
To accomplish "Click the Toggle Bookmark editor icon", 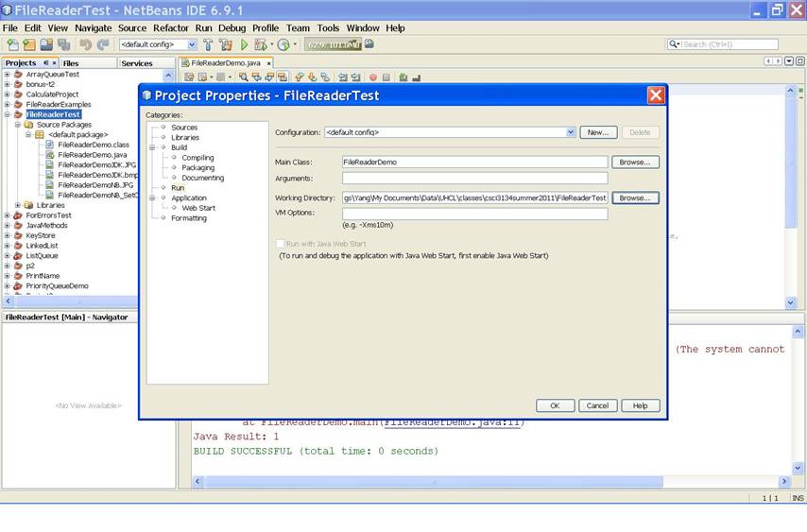I will [326, 77].
